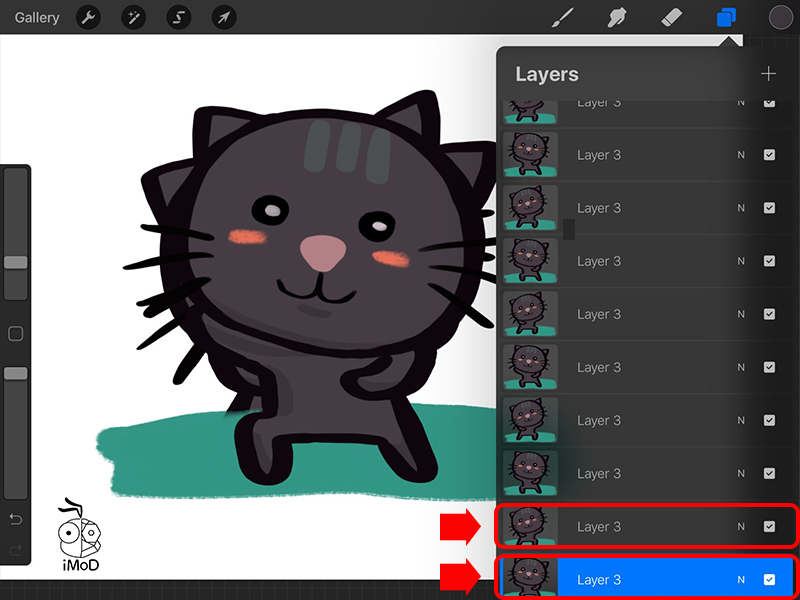This screenshot has height=600, width=800.
Task: Return to the Gallery
Action: [x=37, y=18]
